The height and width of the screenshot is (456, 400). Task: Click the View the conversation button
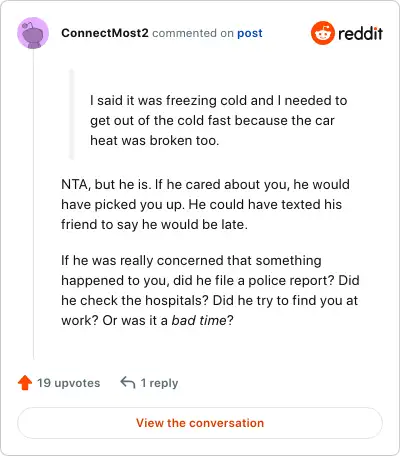(200, 423)
